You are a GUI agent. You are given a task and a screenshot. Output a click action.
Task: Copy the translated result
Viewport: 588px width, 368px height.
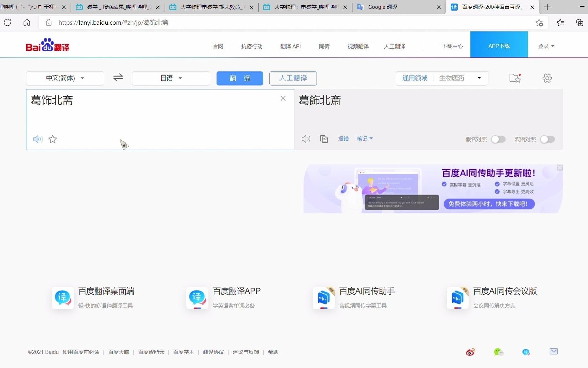tap(324, 139)
